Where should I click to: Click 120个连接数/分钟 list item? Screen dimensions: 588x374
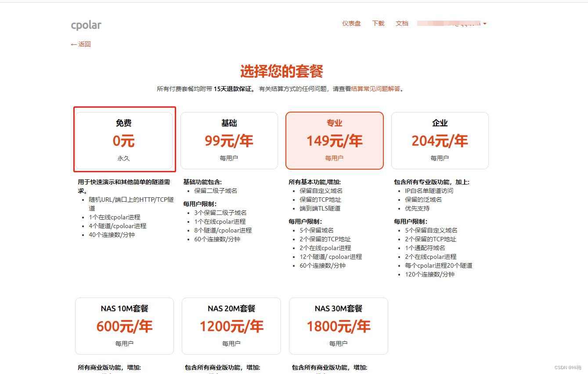tap(429, 274)
